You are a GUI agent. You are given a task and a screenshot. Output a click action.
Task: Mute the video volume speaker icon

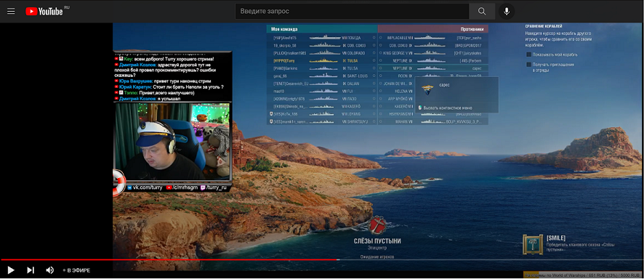point(49,270)
